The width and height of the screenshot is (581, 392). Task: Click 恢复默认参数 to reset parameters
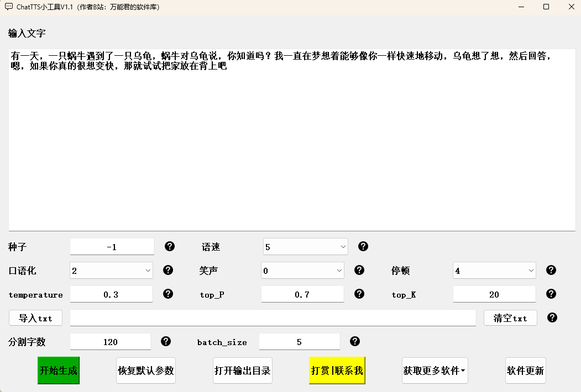[x=145, y=370]
